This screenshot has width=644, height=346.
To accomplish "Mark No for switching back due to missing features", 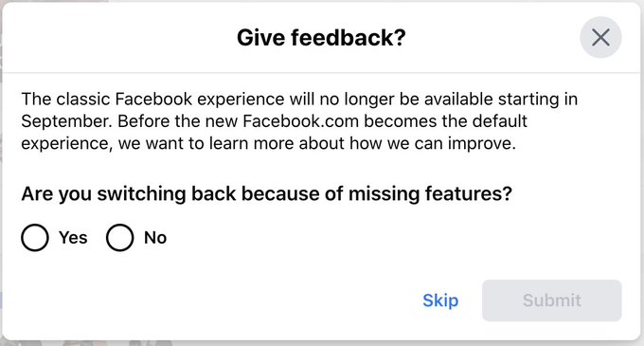I will click(x=119, y=238).
